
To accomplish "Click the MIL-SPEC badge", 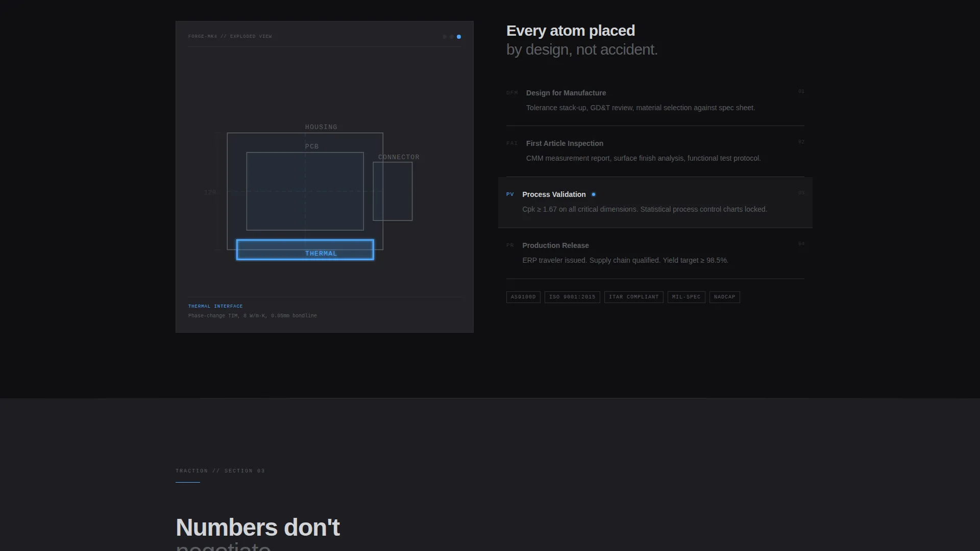I will [x=686, y=297].
